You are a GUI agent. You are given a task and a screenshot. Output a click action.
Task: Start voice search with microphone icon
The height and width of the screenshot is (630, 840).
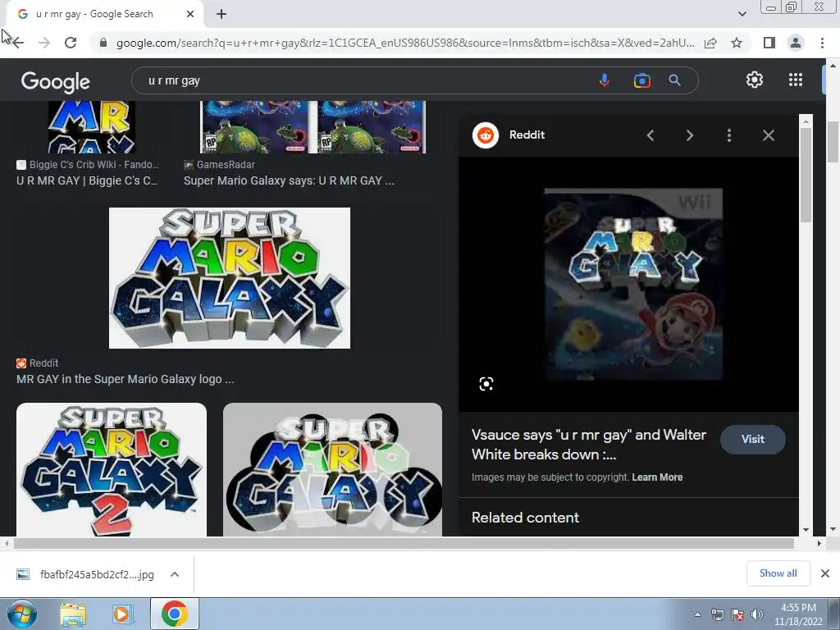[604, 80]
